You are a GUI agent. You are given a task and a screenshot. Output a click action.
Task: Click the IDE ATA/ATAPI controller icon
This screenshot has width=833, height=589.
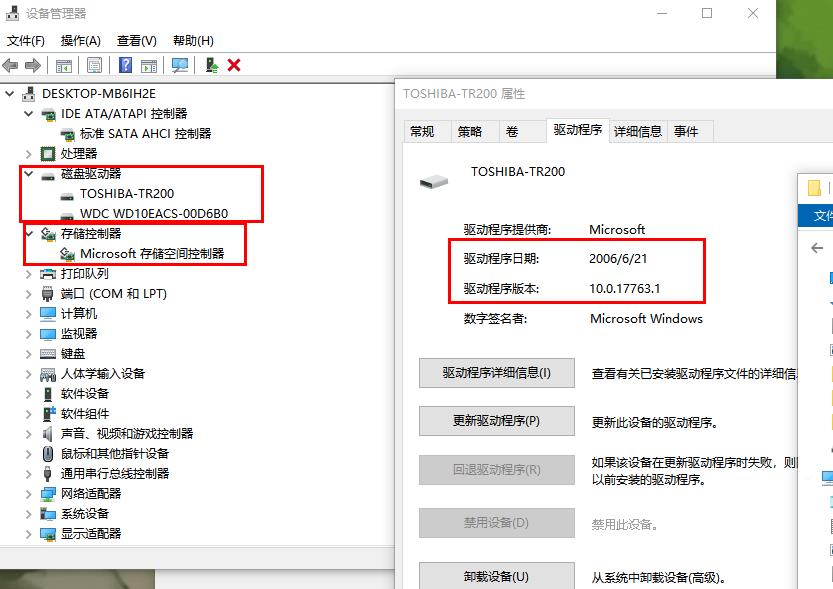coord(48,114)
